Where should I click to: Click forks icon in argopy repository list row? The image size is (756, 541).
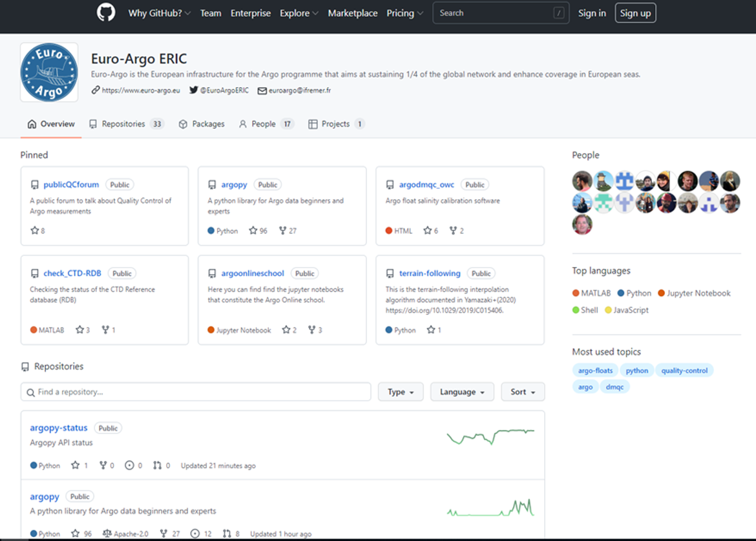[x=163, y=533]
